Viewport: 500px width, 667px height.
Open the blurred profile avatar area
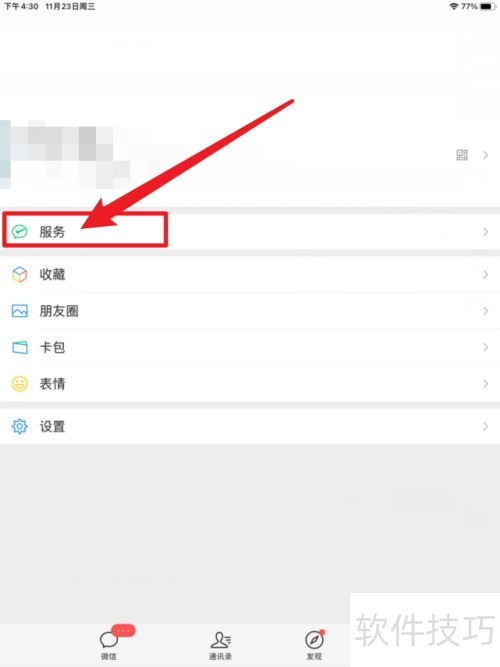66,154
